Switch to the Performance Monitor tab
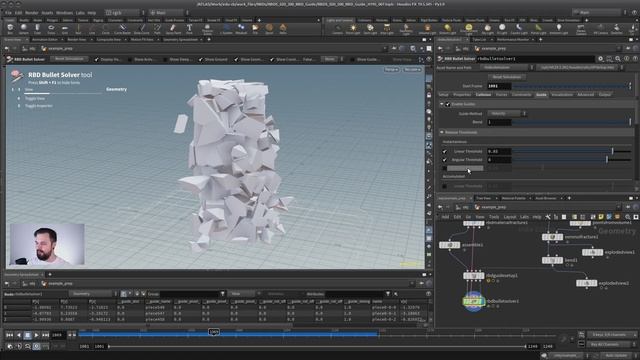Screen dimensions: 640x360 coord(513,40)
